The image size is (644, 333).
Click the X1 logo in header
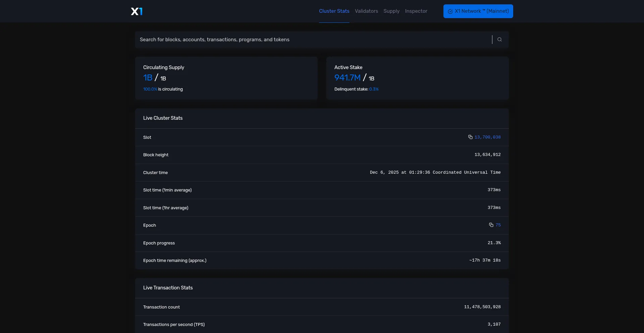pyautogui.click(x=137, y=11)
